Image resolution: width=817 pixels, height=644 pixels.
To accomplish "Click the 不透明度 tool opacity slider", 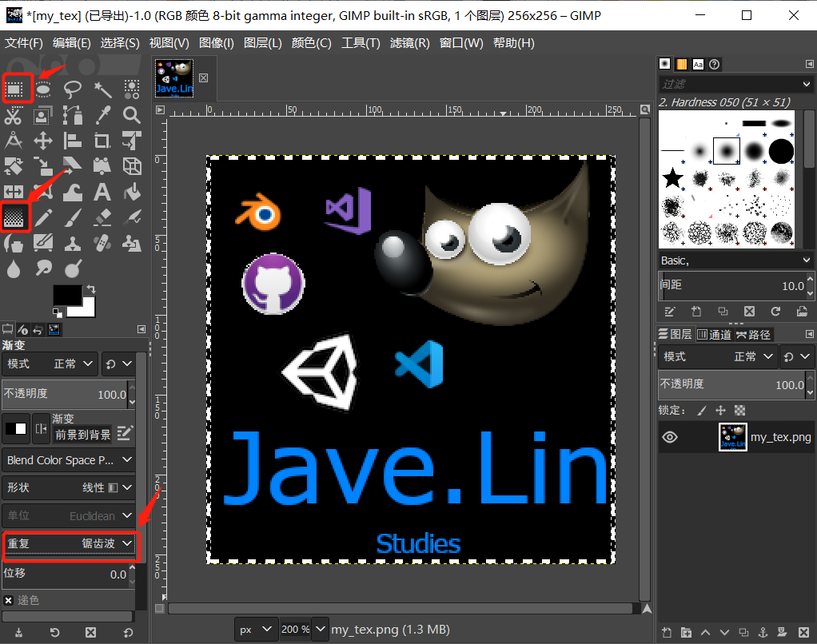I will click(65, 394).
